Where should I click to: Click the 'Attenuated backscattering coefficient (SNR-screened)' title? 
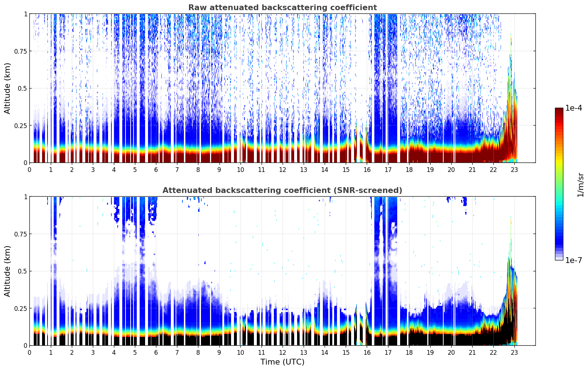[x=282, y=190]
